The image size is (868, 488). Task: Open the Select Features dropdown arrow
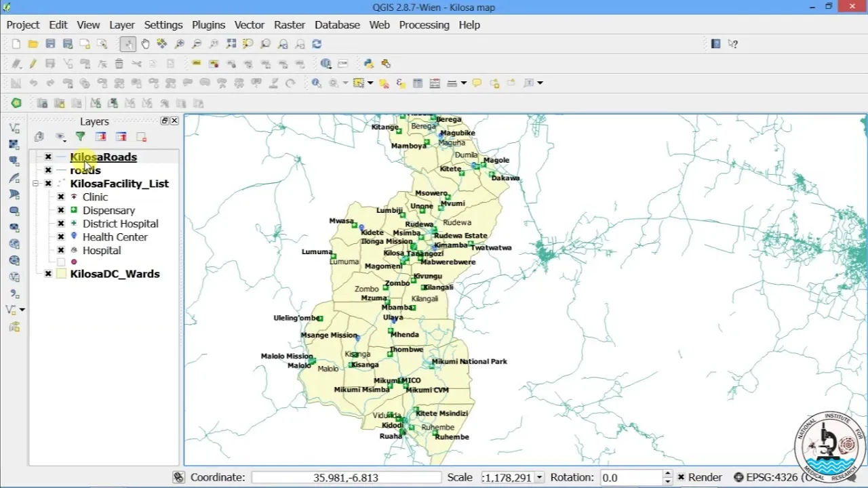[x=372, y=83]
